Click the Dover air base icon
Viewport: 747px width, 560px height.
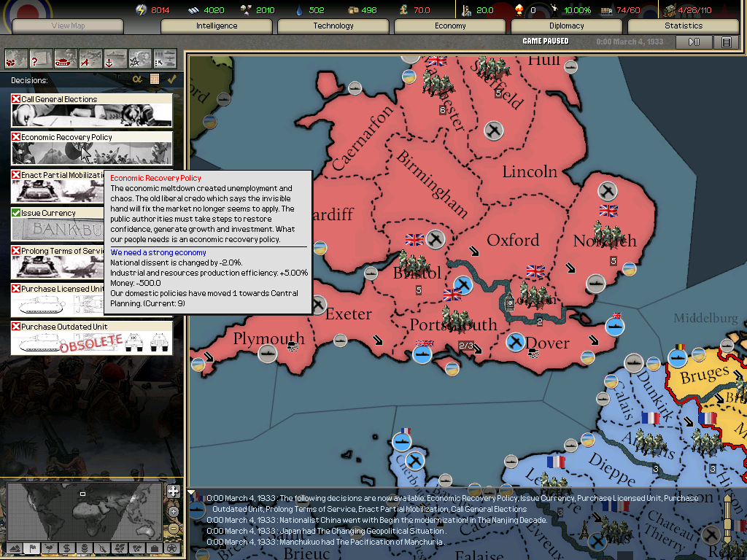(x=515, y=341)
